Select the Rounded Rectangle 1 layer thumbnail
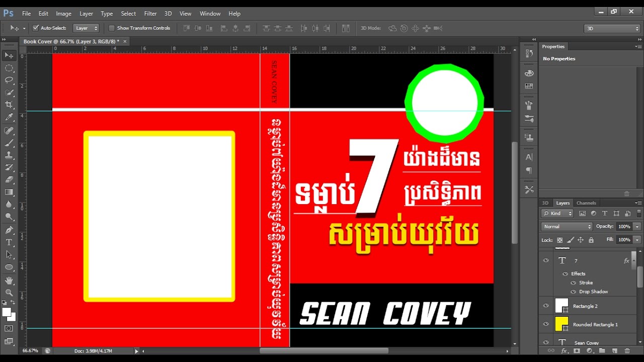This screenshot has width=644, height=362. point(561,324)
